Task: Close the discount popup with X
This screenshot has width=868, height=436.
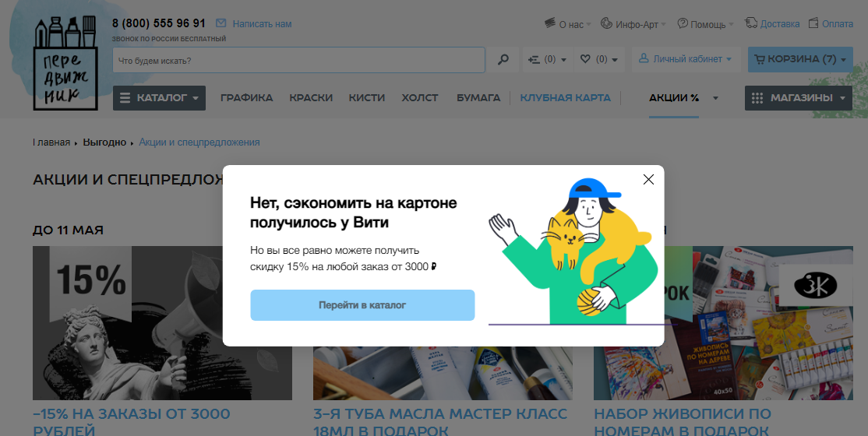Action: tap(648, 180)
